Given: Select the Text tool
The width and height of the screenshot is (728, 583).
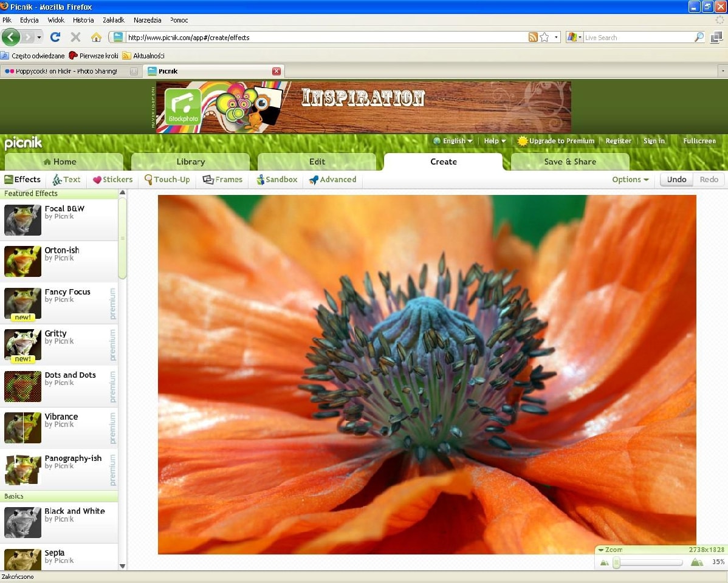Looking at the screenshot, I should (66, 180).
